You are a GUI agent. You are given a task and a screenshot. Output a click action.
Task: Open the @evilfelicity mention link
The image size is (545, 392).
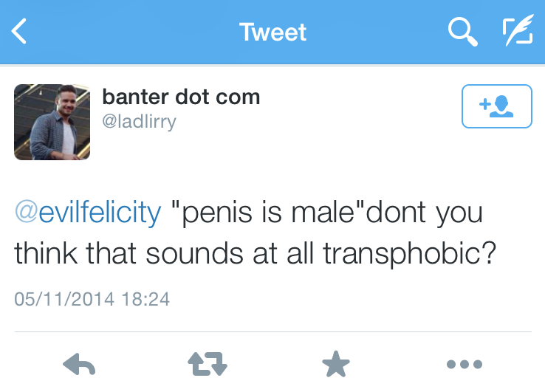click(88, 213)
